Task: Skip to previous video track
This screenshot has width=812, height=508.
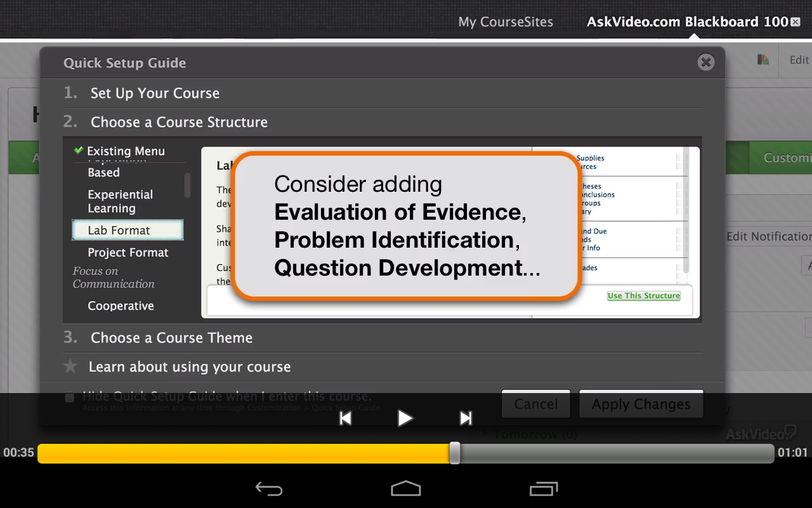Action: click(x=345, y=418)
